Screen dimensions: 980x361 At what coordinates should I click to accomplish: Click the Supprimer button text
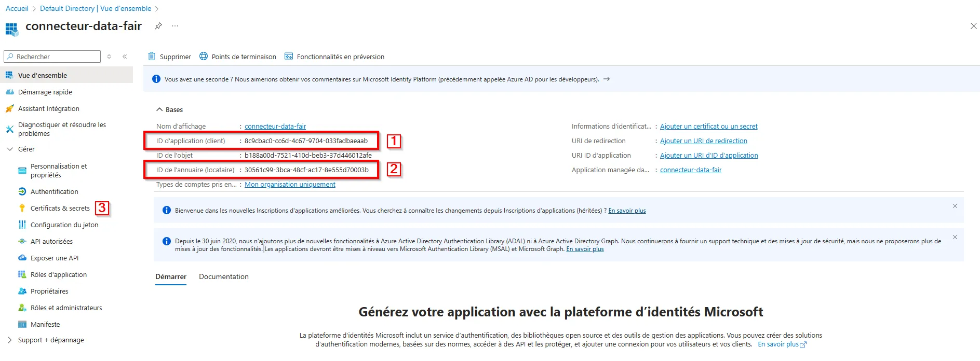pyautogui.click(x=176, y=57)
